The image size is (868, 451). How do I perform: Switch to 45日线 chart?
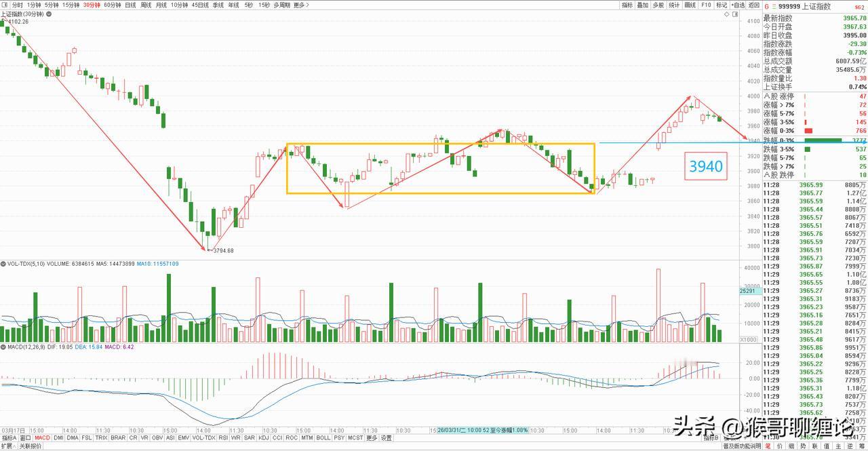[200, 5]
